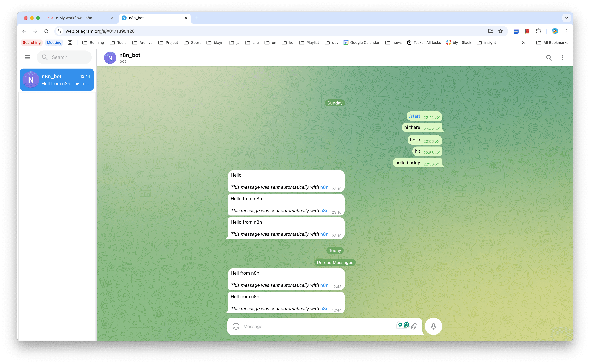Open a new browser tab
The width and height of the screenshot is (590, 364).
coord(197,18)
